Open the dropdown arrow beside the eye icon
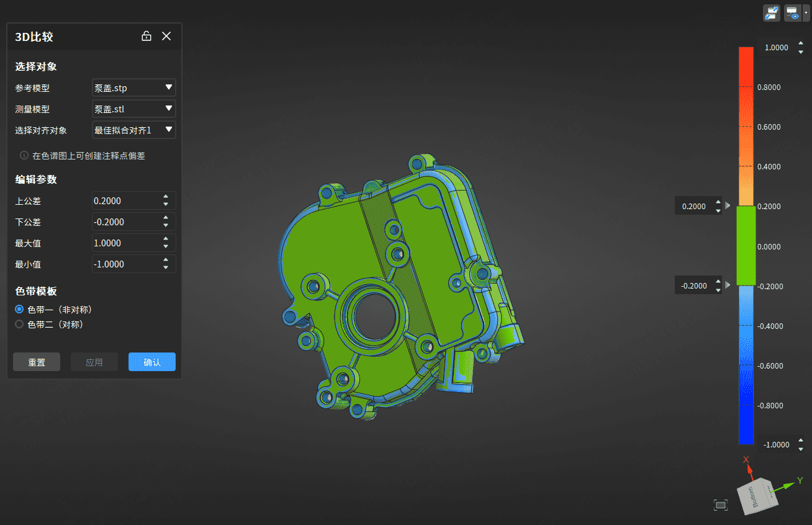 pos(806,13)
